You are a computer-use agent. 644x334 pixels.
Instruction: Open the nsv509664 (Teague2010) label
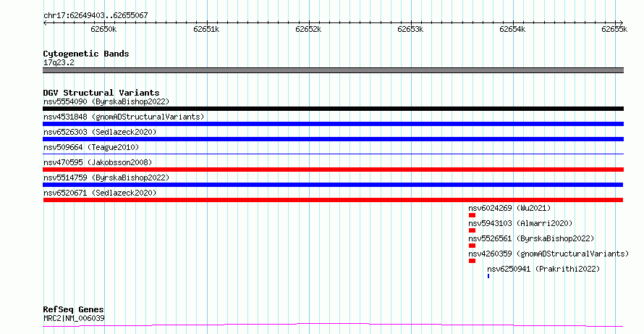tap(91, 147)
